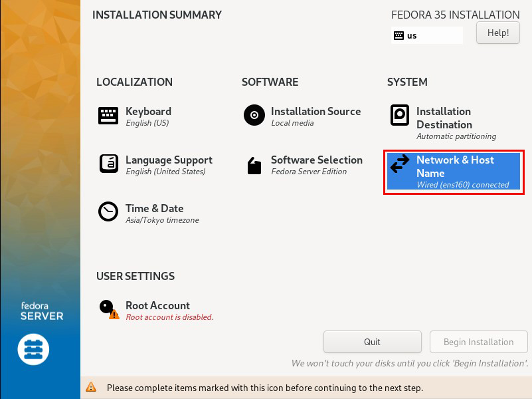The image size is (532, 399).
Task: Click the Network & Host Name arrows icon
Action: tap(400, 164)
